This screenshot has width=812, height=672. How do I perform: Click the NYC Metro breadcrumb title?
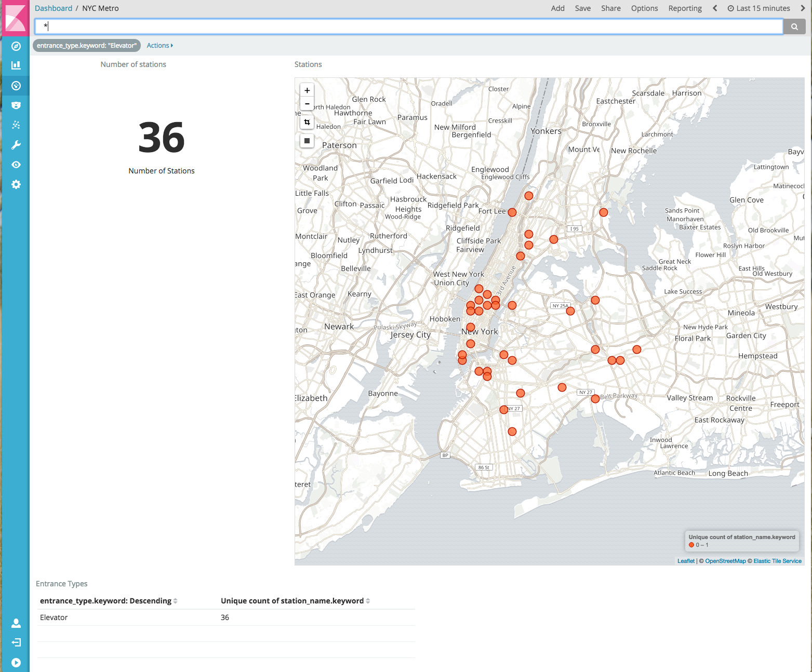pos(100,8)
